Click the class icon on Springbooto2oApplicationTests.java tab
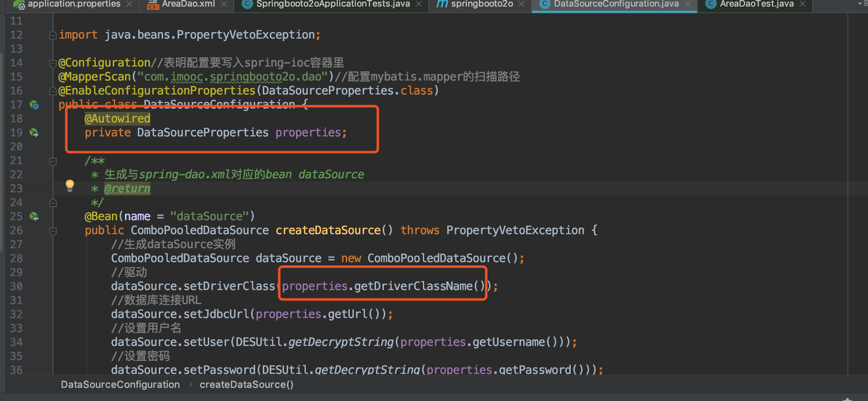 (x=247, y=4)
